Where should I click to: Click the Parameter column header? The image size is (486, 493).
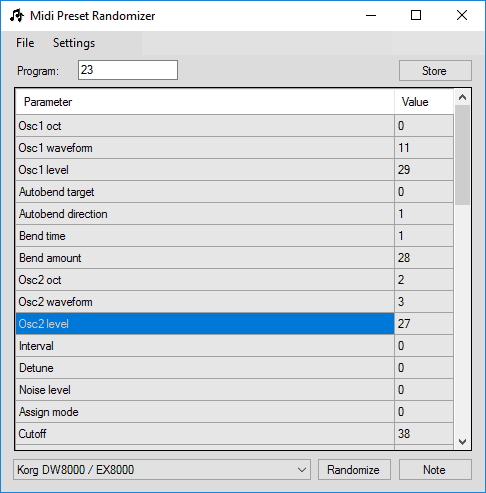point(205,102)
